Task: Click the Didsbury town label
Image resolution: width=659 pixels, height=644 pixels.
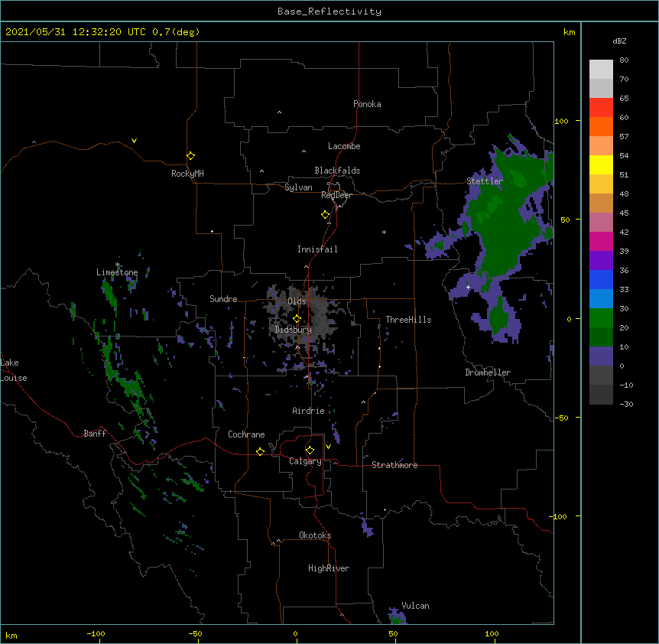Action: coord(294,330)
